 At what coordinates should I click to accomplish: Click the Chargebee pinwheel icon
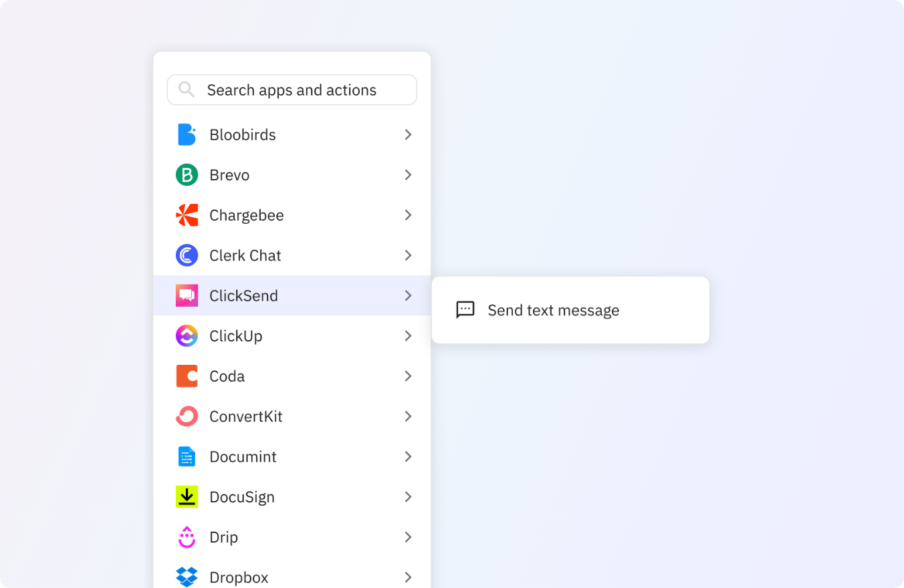click(187, 215)
